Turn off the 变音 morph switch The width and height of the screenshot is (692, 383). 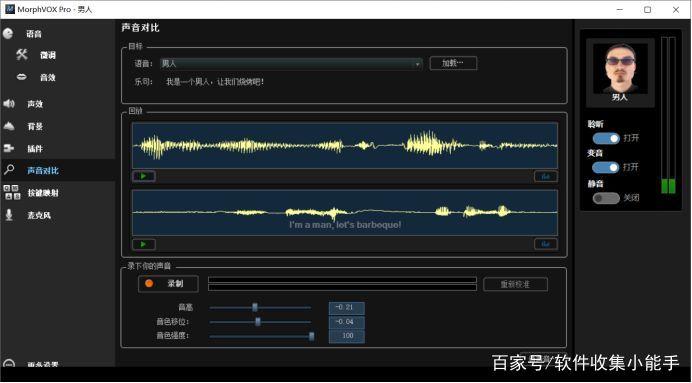coord(606,167)
